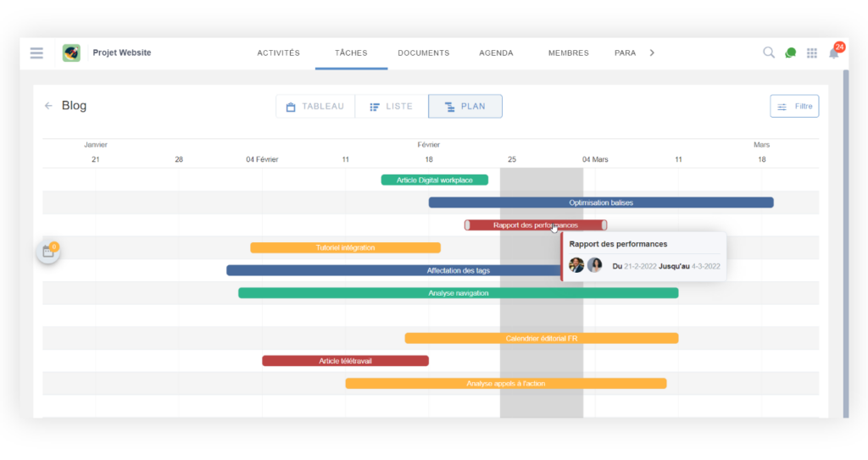Open the search magnifier icon
Screen dimensions: 868x460
(x=768, y=53)
